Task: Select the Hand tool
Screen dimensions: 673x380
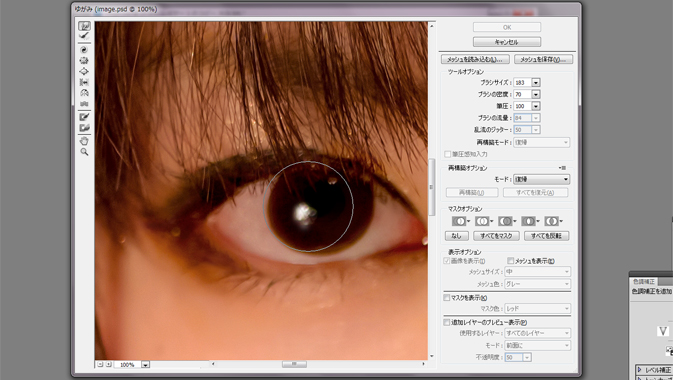Action: point(84,141)
